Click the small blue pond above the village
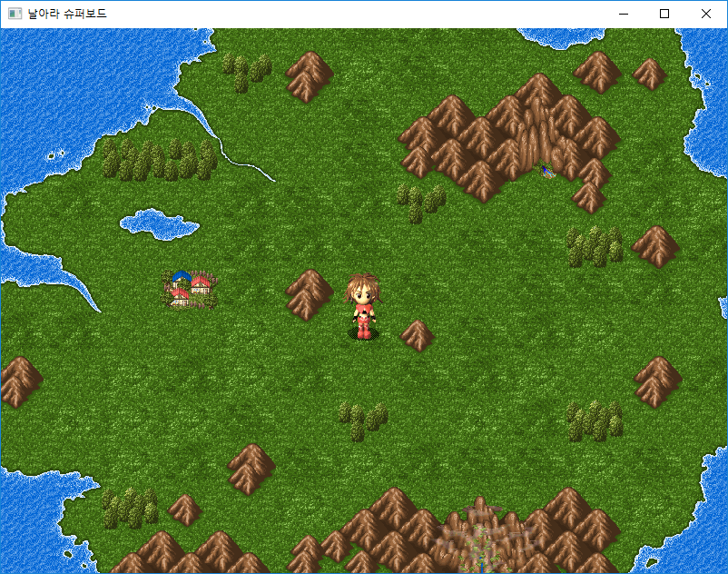The width and height of the screenshot is (728, 574). [159, 224]
